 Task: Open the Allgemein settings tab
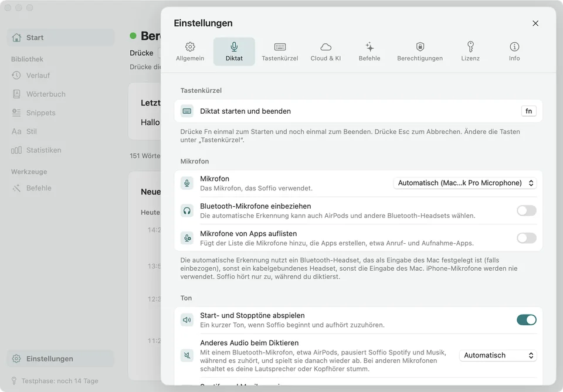pyautogui.click(x=190, y=52)
